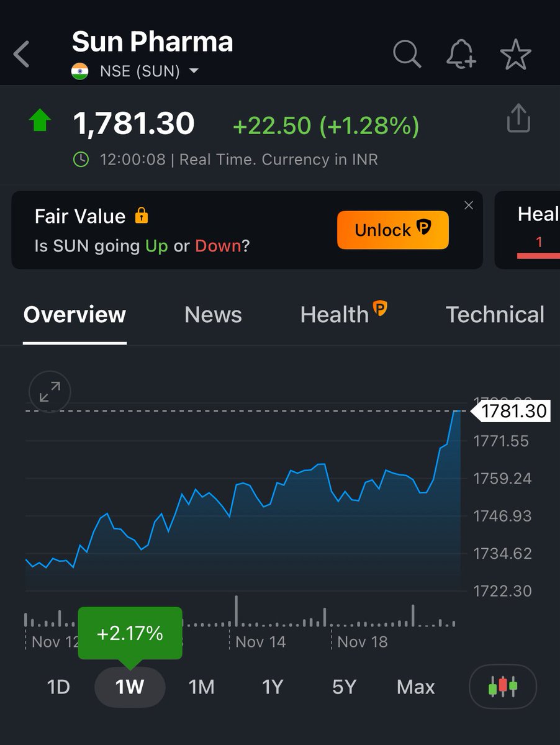Add a price alert bell icon
Image resolution: width=560 pixels, height=745 pixels.
click(461, 55)
